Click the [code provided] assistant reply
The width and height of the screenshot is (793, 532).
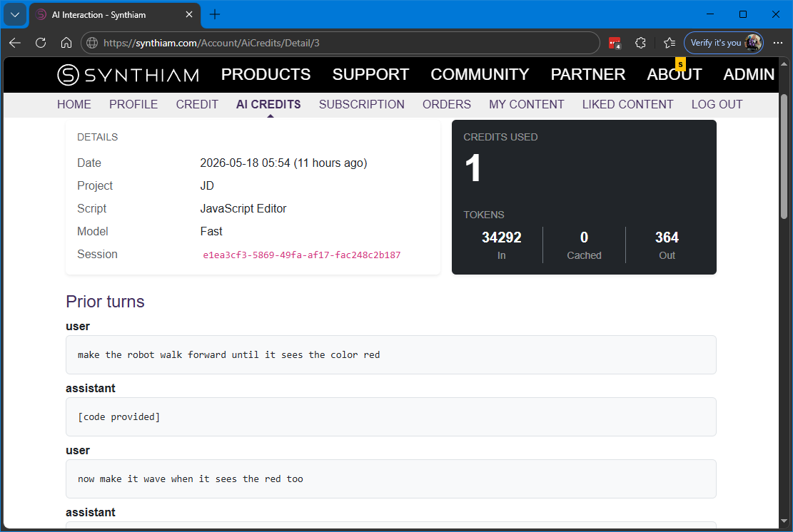390,416
